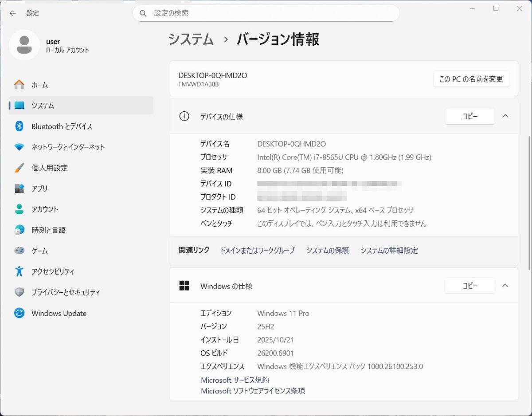Click the Windows Update sync icon
Screen dimensions: 532x416
click(x=19, y=313)
